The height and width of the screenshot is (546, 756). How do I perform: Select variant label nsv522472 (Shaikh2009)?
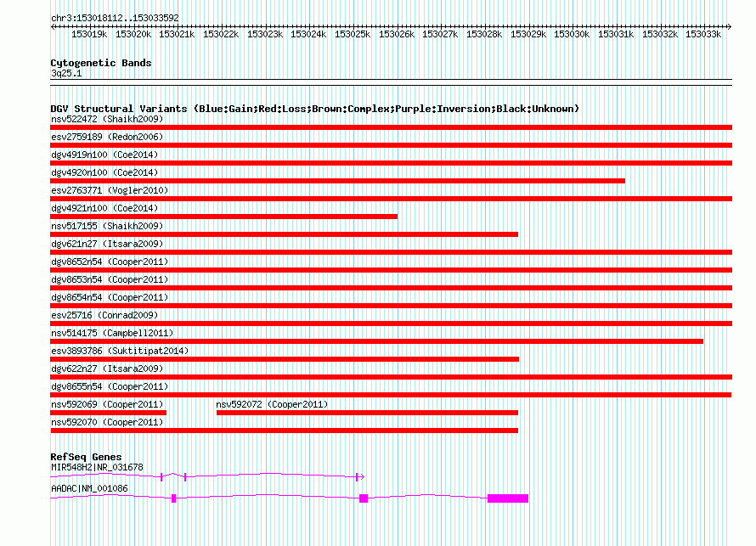(x=107, y=119)
